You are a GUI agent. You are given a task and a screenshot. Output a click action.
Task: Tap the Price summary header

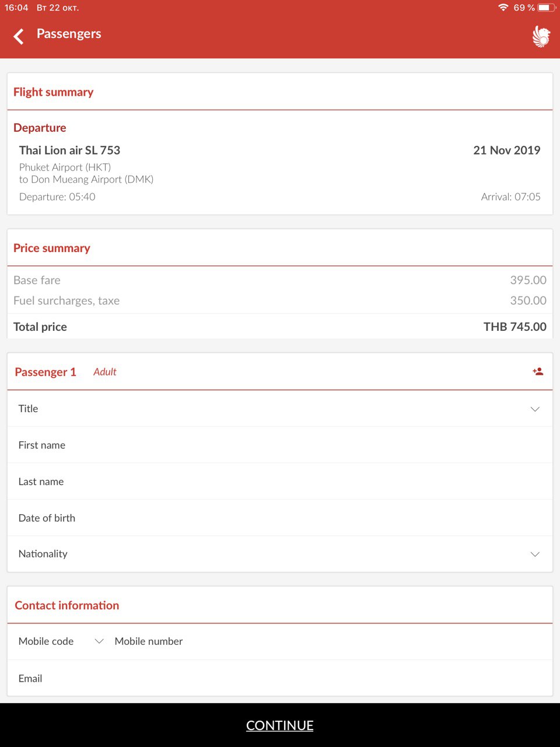(x=52, y=248)
